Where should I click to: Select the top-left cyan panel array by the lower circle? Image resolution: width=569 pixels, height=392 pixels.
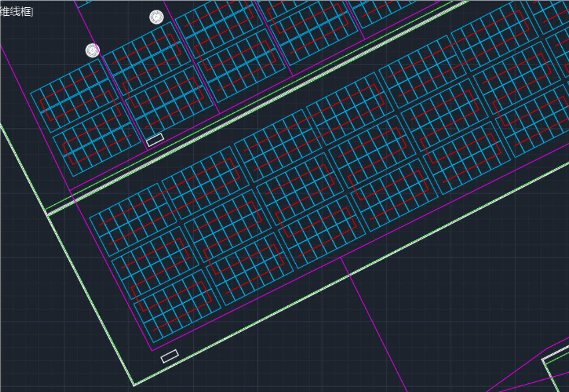point(74,90)
